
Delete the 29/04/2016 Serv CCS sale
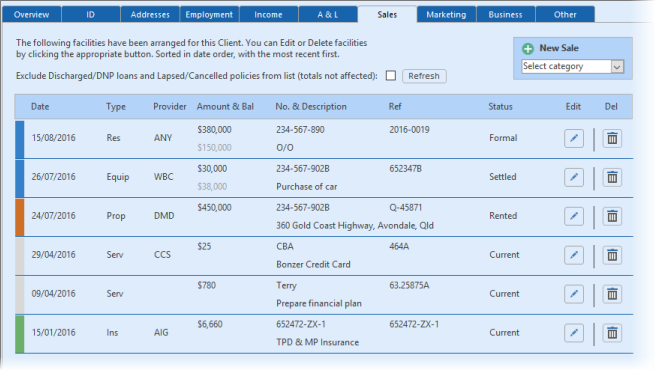pyautogui.click(x=612, y=255)
